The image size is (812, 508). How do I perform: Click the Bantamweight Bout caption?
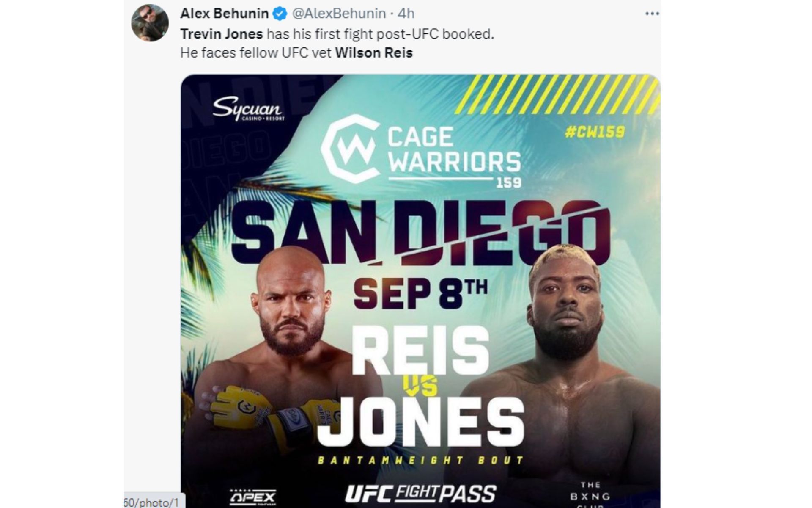(420, 460)
